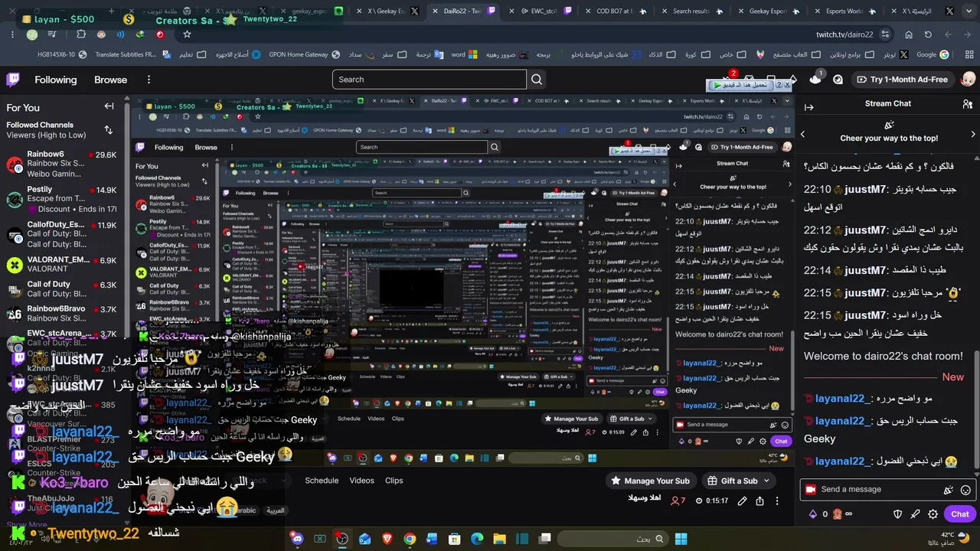Open the user avatar menu on Twitch
This screenshot has width=980, height=551.
968,80
